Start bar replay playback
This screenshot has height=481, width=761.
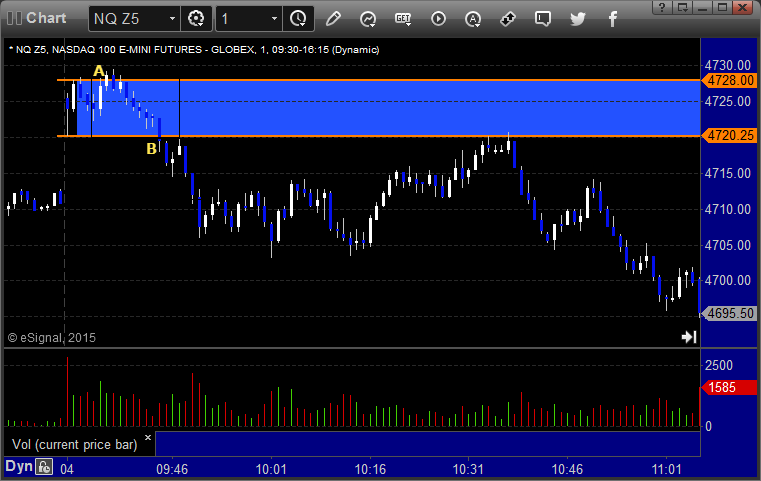click(x=438, y=19)
